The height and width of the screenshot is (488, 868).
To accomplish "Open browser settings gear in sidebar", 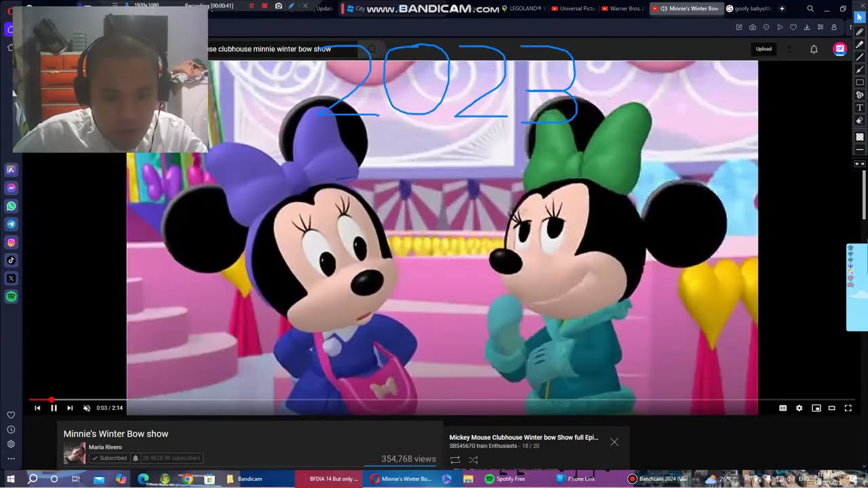I will click(11, 444).
